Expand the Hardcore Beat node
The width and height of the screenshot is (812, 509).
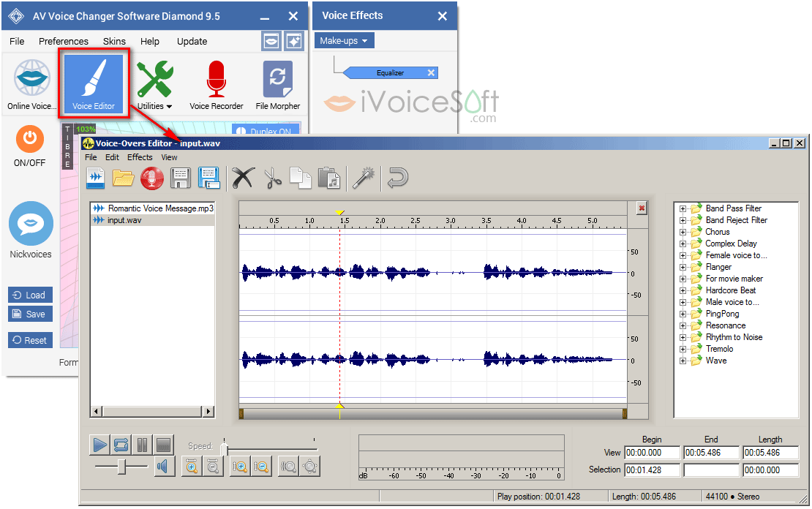[x=683, y=290]
